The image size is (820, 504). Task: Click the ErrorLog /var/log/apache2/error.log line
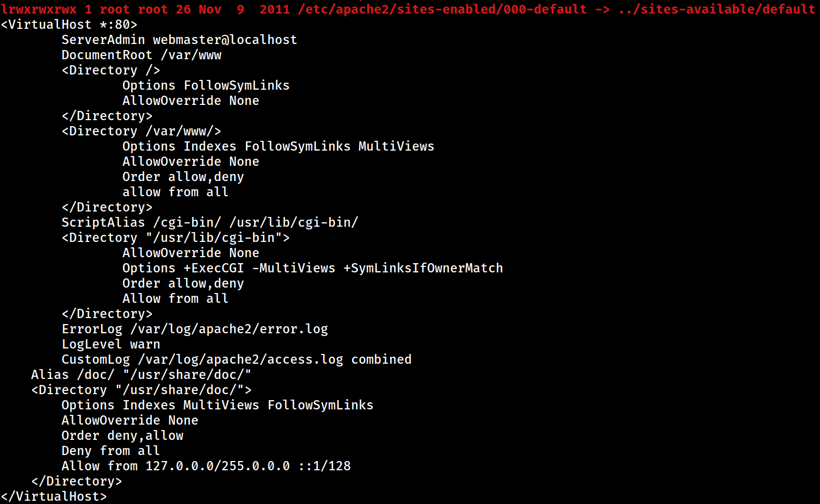click(x=195, y=329)
